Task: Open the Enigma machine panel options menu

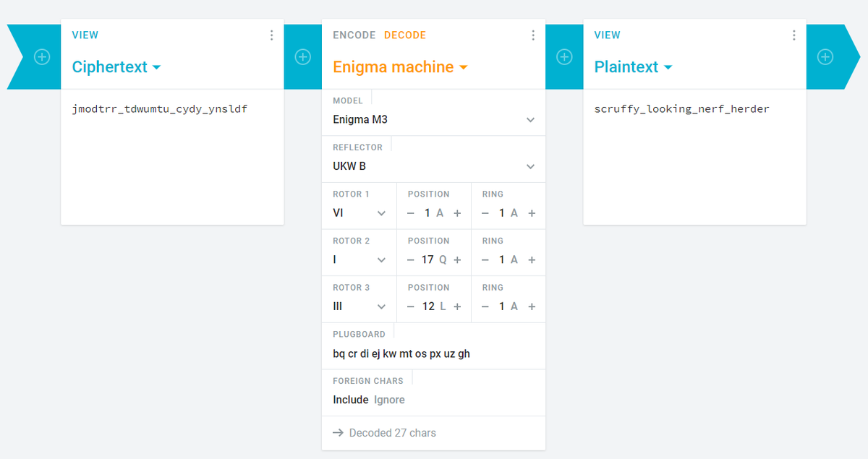Action: click(533, 35)
